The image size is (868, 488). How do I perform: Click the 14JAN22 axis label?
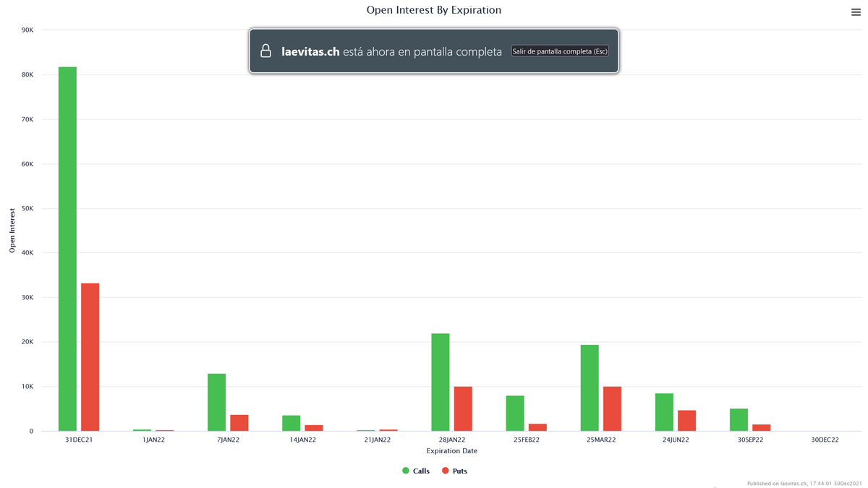point(302,440)
